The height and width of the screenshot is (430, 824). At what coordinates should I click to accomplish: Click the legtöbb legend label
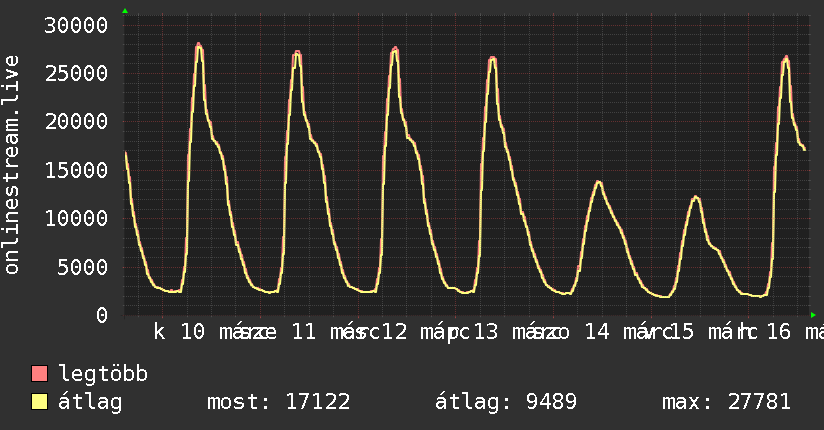coord(103,373)
